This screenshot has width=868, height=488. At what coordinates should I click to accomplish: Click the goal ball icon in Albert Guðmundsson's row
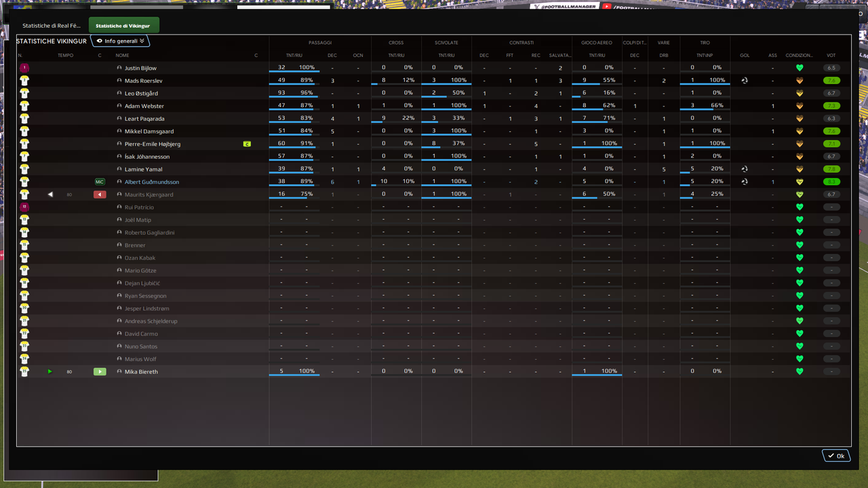(745, 182)
